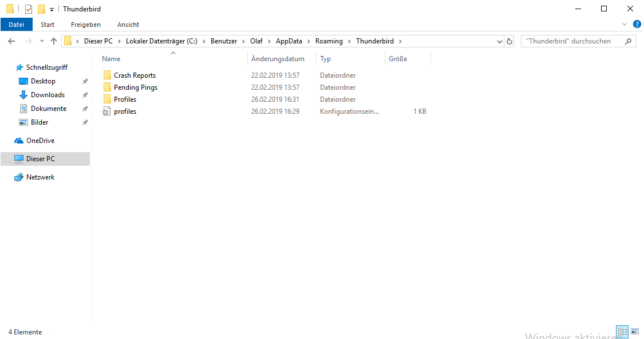Navigate to Lokaler Datenträger (C:) breadcrumb
The image size is (644, 339).
(x=161, y=41)
